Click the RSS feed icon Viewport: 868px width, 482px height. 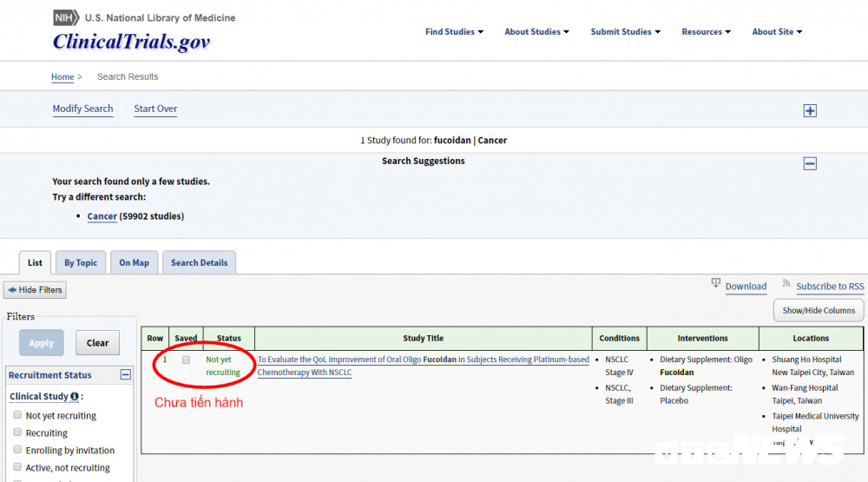click(x=786, y=283)
